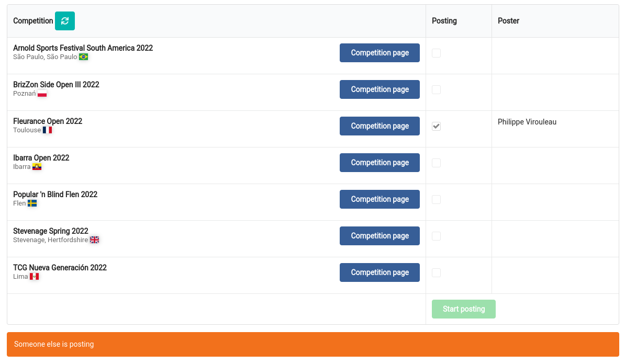Open Competition page for BrizZon Side Open III
The height and width of the screenshot is (364, 625).
[380, 89]
